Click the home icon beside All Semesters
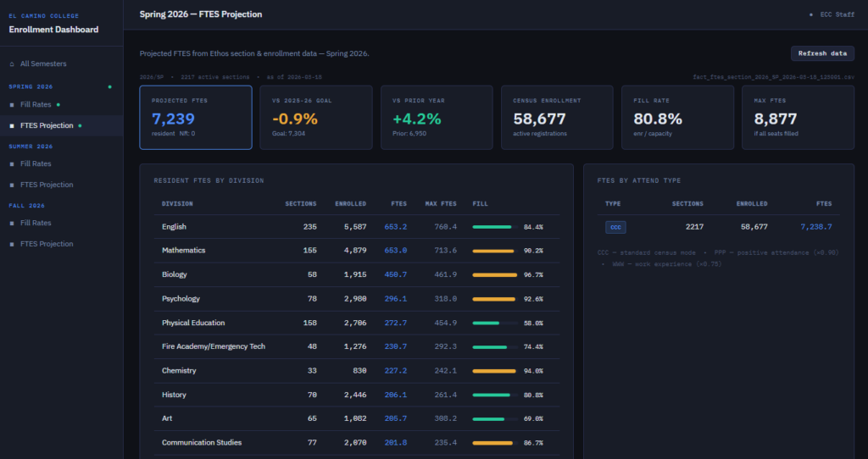The height and width of the screenshot is (459, 868). [x=12, y=64]
